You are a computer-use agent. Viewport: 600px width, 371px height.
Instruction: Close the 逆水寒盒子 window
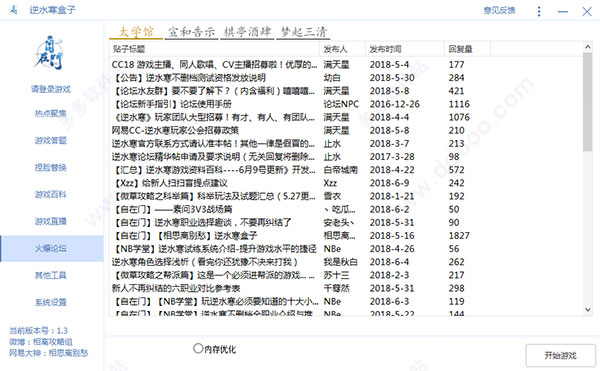(x=587, y=11)
